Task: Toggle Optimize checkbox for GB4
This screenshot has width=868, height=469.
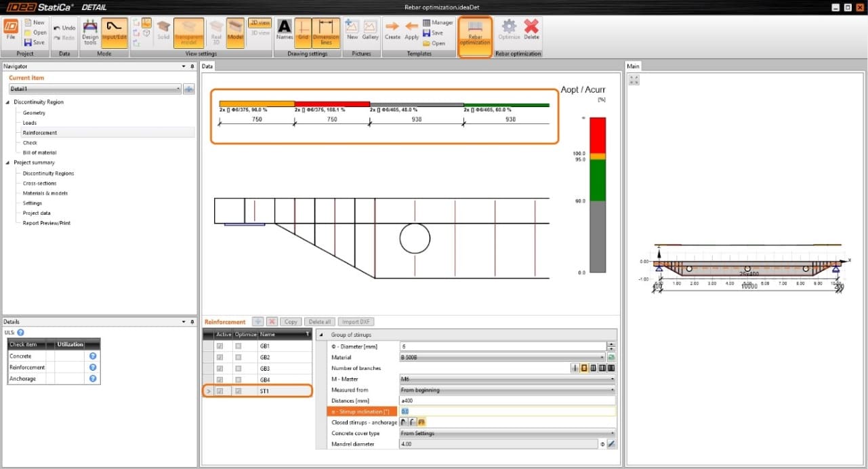Action: (238, 380)
